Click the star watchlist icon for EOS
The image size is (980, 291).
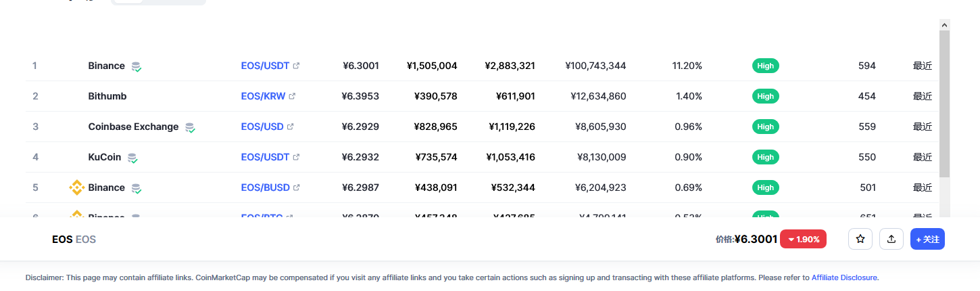point(860,239)
